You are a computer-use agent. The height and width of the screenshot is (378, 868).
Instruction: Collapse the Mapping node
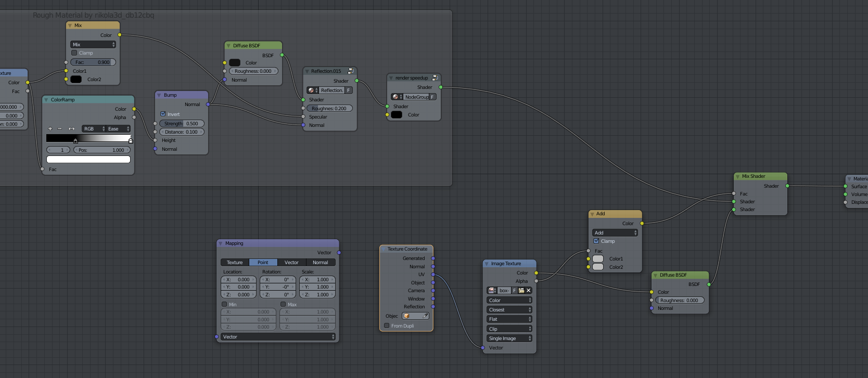point(221,243)
